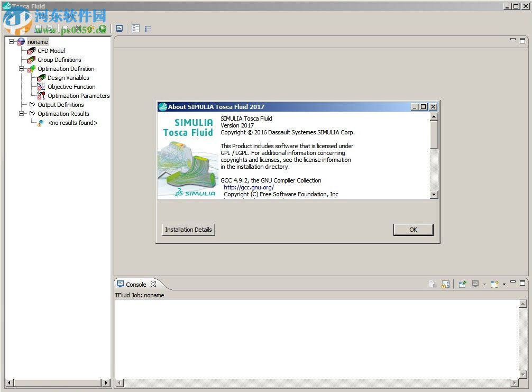Click OK in the About dialog

point(413,230)
